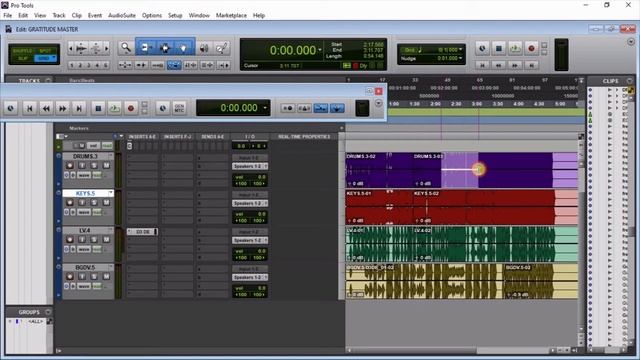The image size is (640, 360).
Task: Select Slip edit mode
Action: coord(22,58)
